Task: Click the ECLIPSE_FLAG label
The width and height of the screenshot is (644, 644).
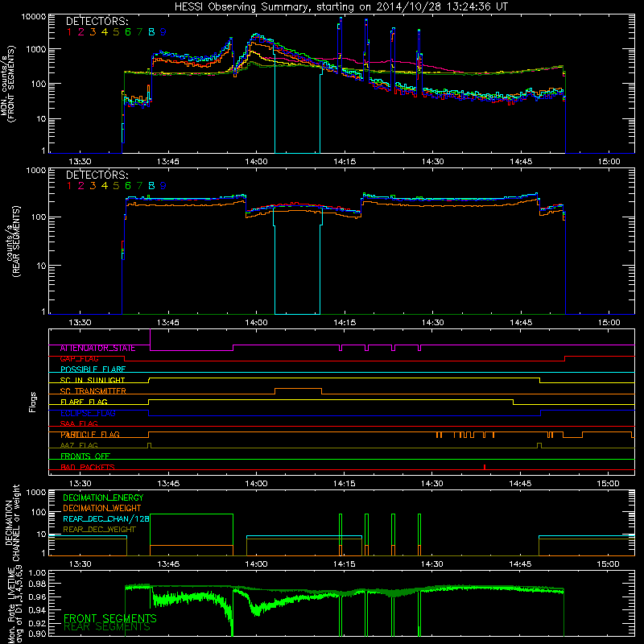Action: (88, 413)
